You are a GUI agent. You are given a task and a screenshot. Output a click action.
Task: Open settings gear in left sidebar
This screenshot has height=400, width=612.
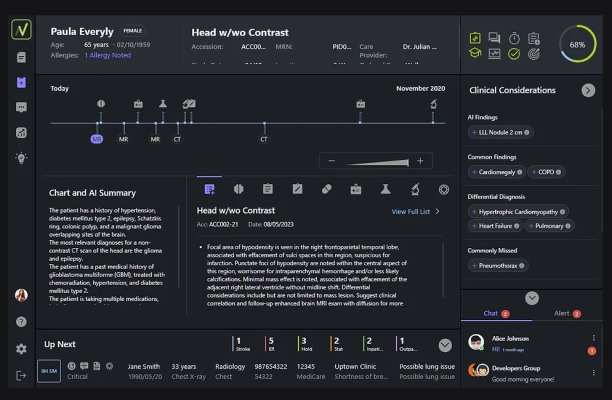tap(21, 349)
